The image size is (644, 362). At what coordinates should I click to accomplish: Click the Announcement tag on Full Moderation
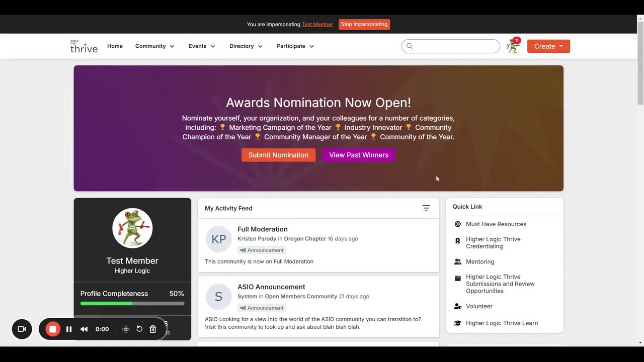(x=261, y=250)
